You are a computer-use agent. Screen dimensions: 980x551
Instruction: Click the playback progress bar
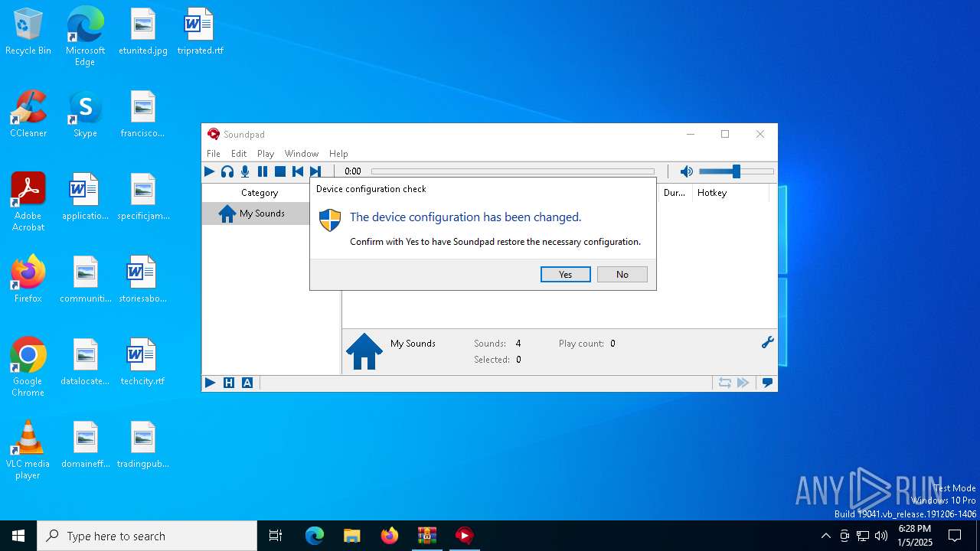[513, 171]
